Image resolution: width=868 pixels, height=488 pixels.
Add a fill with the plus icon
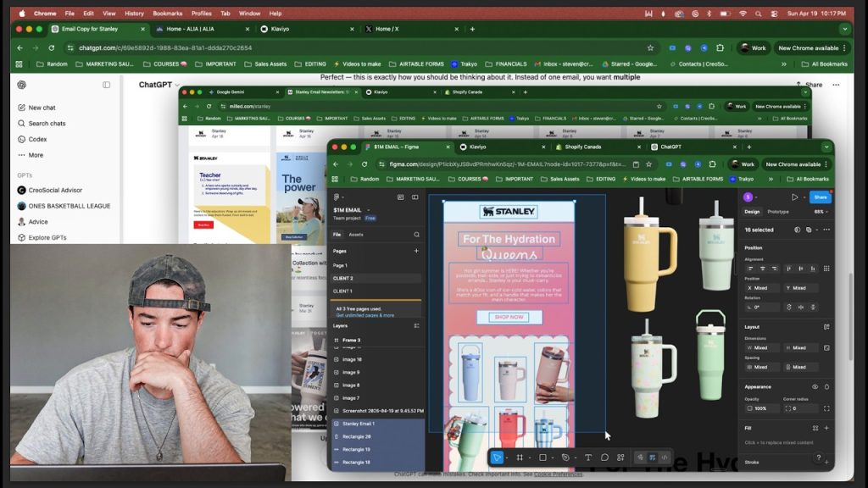[826, 428]
